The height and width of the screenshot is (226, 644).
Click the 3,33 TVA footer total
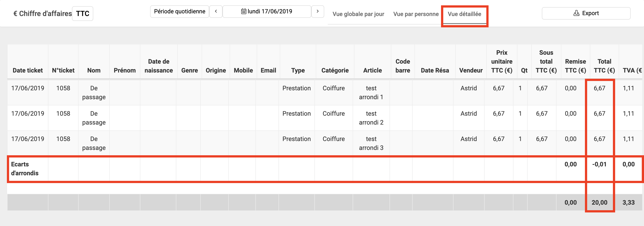[x=628, y=202]
